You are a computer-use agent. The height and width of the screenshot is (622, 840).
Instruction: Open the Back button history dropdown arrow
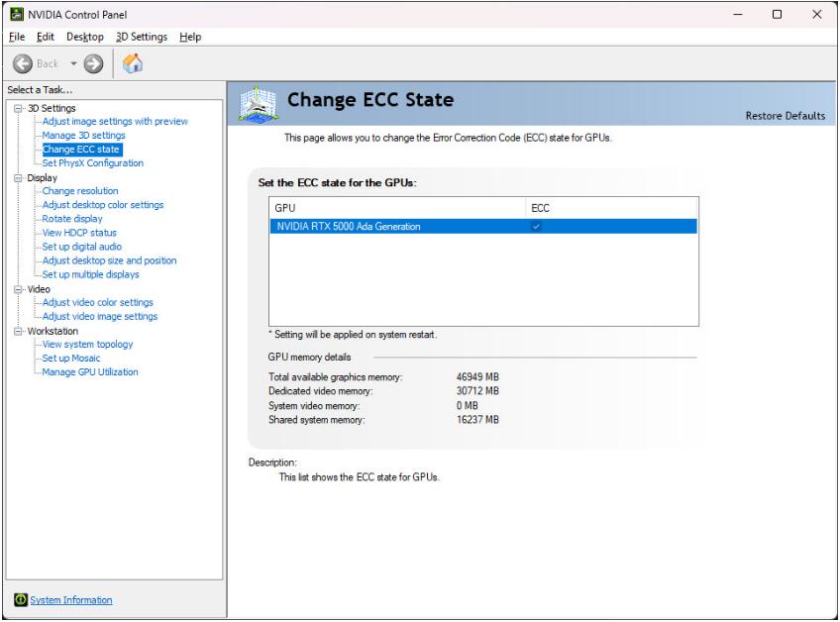coord(72,62)
